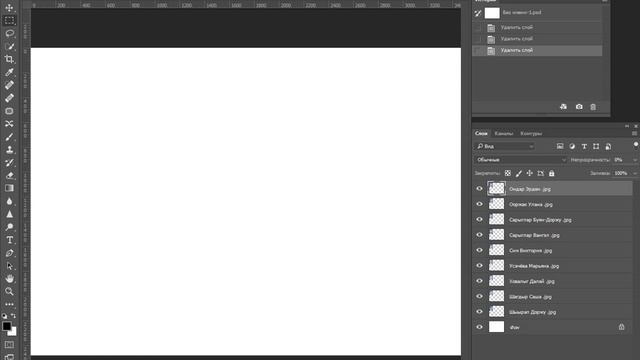Click the foreground color swatch
Viewport: 640px width, 360px height.
coord(6,326)
